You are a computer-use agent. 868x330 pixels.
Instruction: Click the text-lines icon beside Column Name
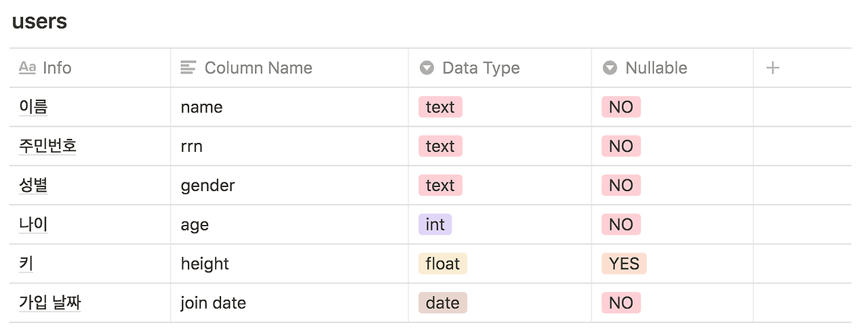(x=188, y=68)
